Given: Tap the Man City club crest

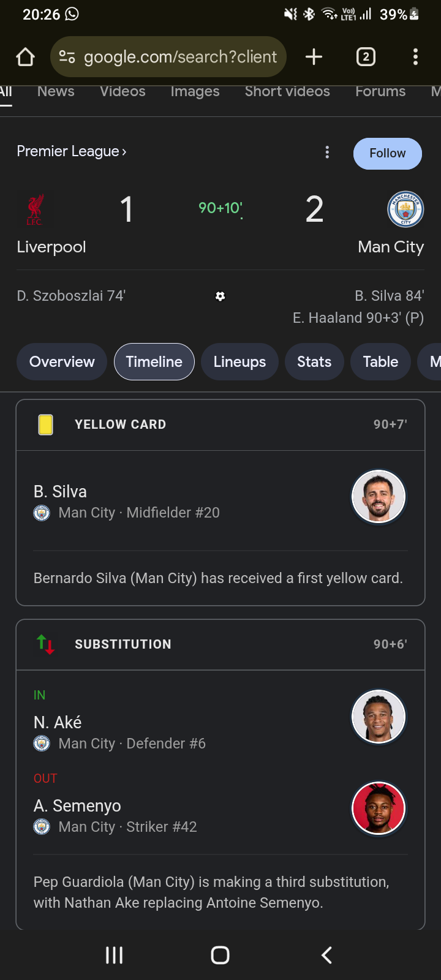Looking at the screenshot, I should click(x=405, y=209).
